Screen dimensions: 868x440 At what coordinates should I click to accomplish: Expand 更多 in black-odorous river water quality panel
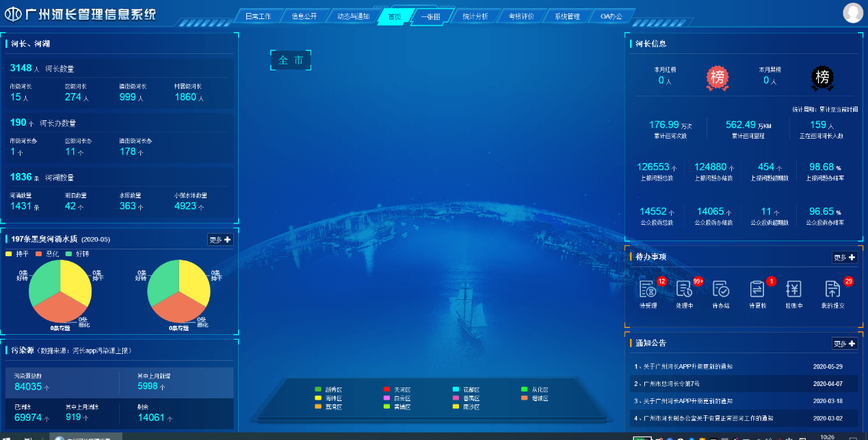[221, 240]
